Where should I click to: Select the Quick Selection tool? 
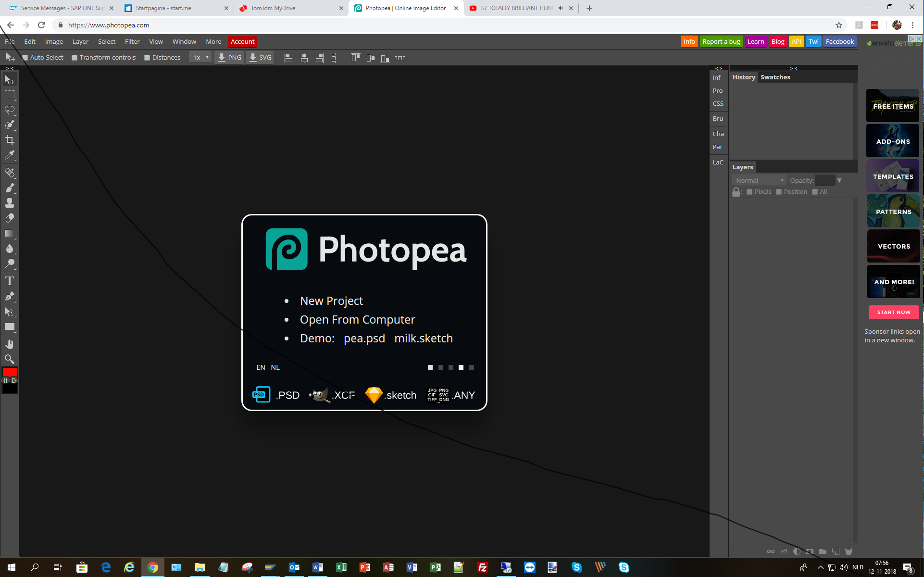(x=10, y=125)
